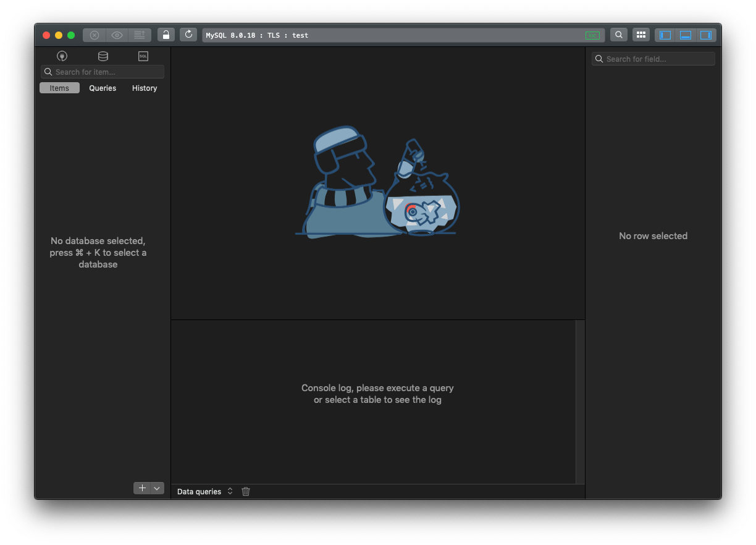The width and height of the screenshot is (756, 545).
Task: Toggle the right sidebar panel
Action: tap(706, 35)
